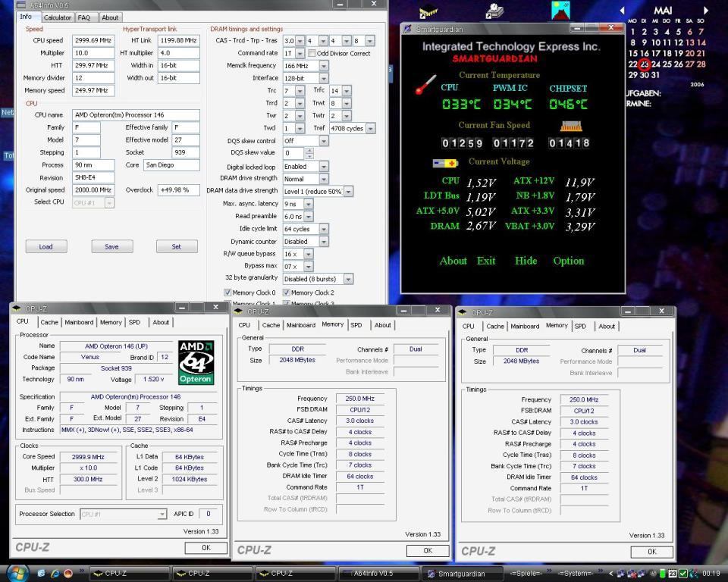The height and width of the screenshot is (582, 728).
Task: Click the green checkmark tray icon
Action: (x=683, y=574)
